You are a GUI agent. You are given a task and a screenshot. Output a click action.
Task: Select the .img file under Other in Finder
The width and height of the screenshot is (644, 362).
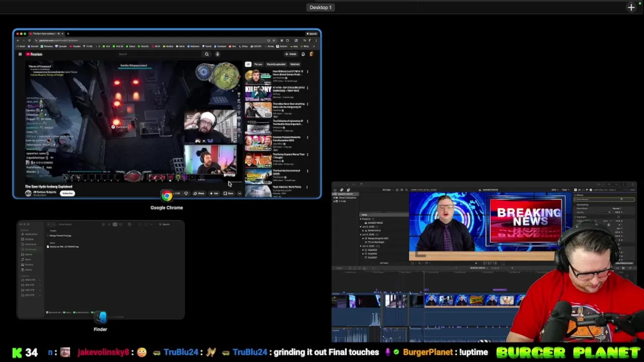click(63, 247)
